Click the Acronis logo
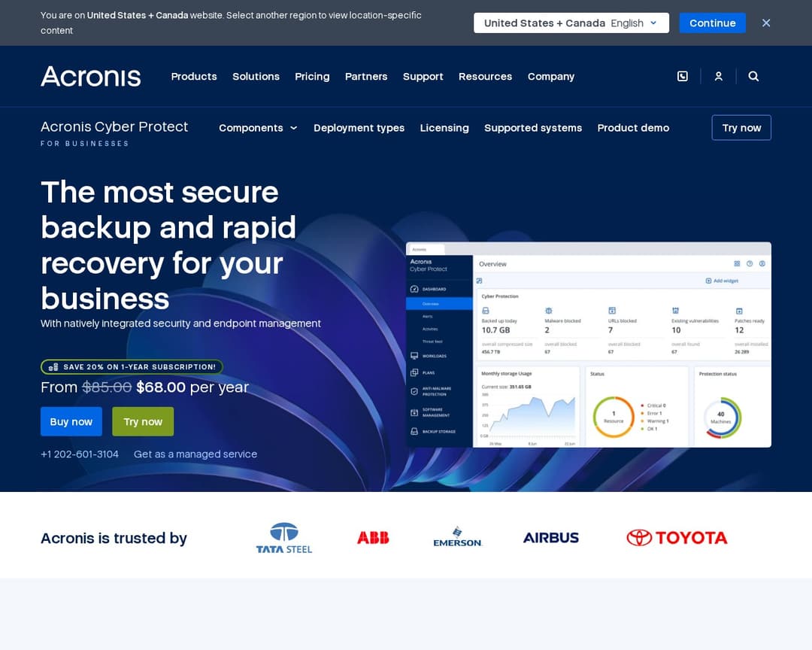Image resolution: width=812 pixels, height=650 pixels. tap(91, 76)
